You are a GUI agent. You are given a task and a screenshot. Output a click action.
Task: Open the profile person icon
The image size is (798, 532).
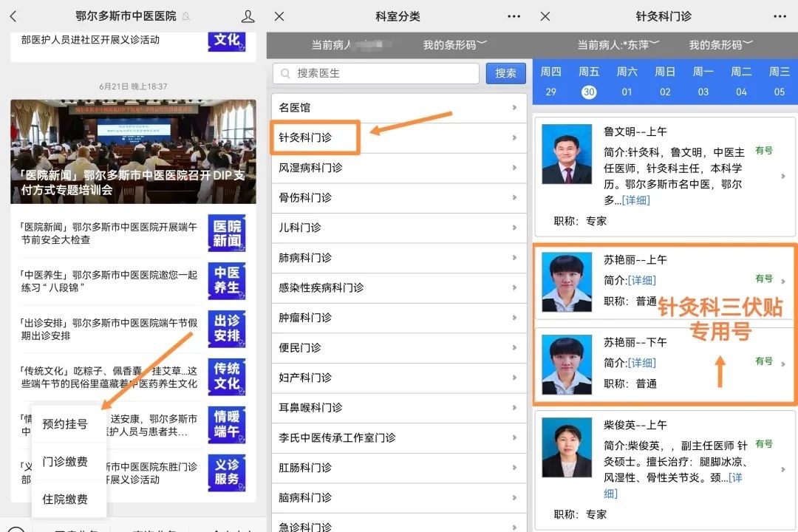pos(248,16)
